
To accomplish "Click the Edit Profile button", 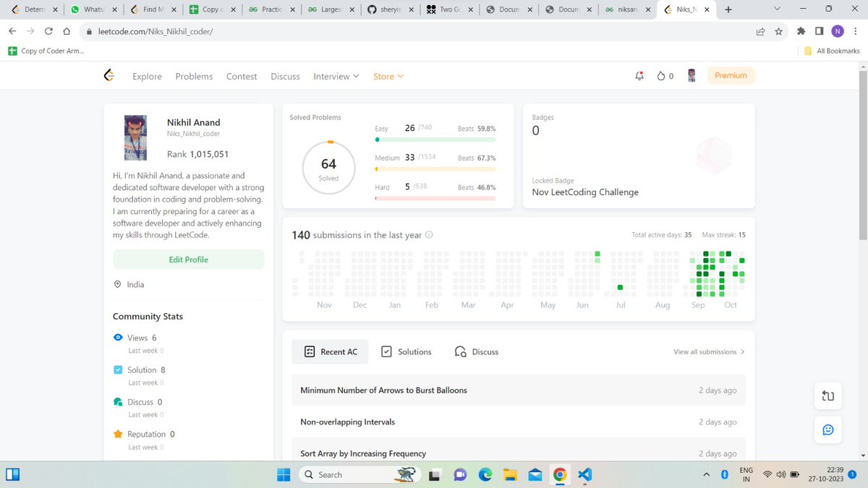I will 188,260.
